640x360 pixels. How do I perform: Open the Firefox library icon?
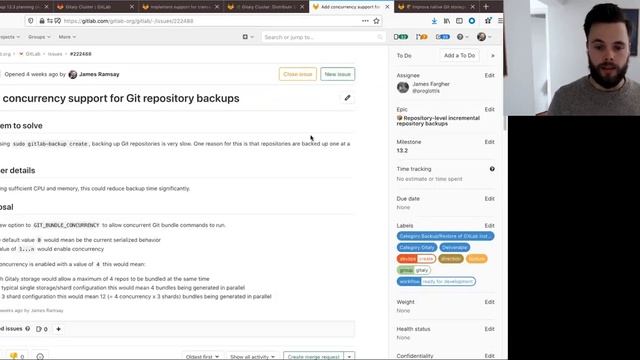(x=447, y=21)
